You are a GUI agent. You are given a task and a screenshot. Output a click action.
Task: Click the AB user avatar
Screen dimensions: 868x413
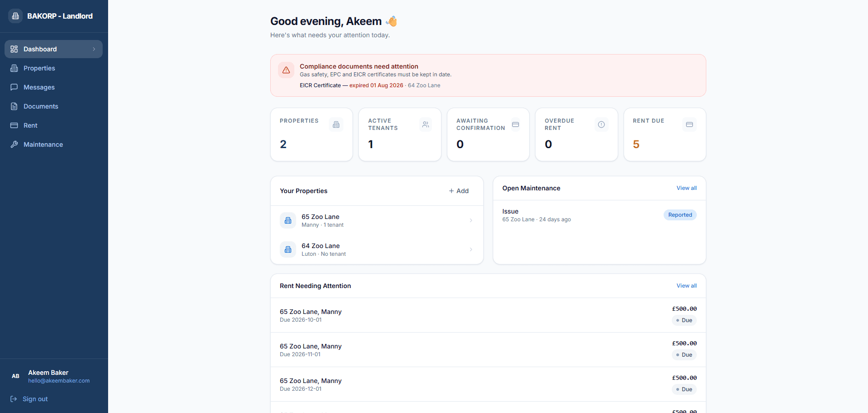tap(15, 376)
